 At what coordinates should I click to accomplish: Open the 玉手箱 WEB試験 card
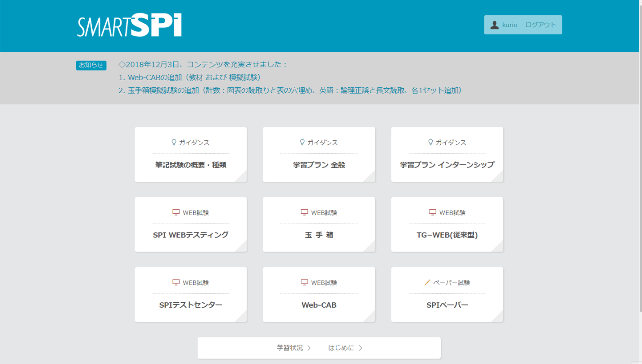click(319, 224)
